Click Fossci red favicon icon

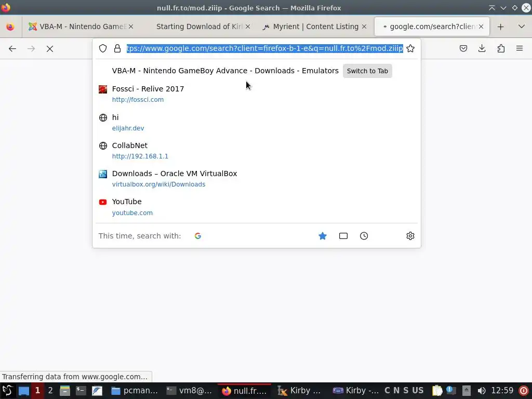coord(103,89)
